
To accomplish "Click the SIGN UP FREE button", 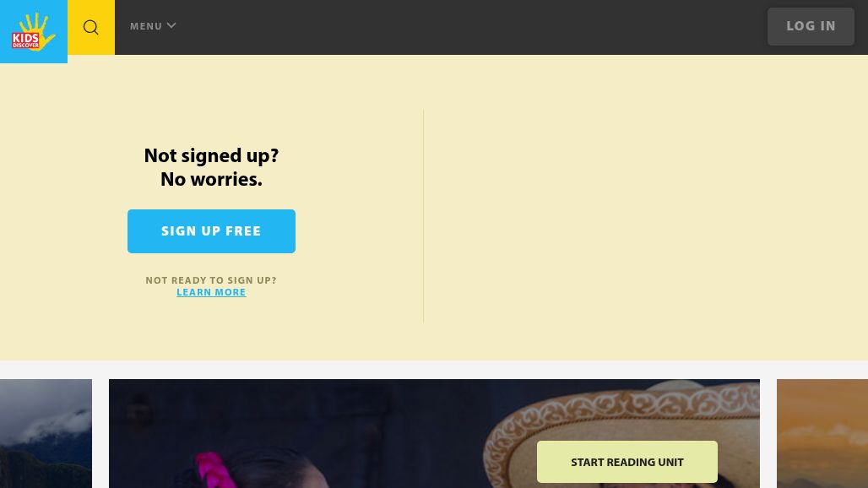I will 211,231.
